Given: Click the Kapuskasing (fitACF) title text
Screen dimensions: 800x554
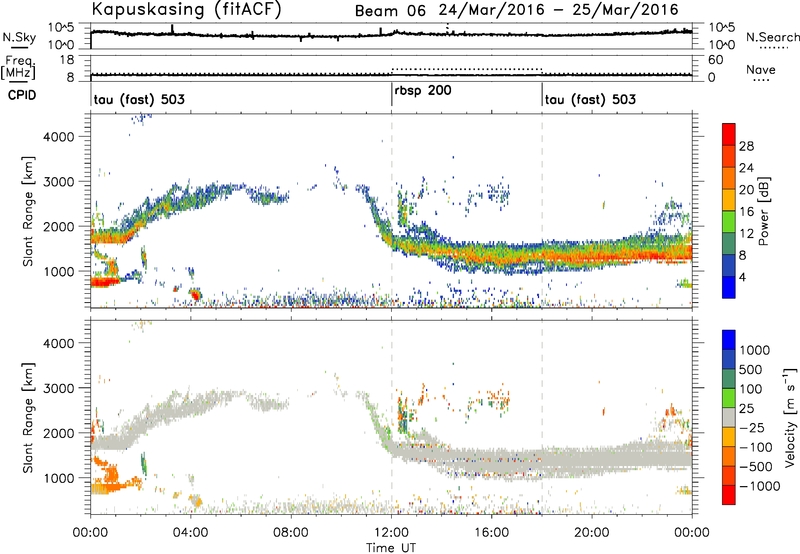Looking at the screenshot, I should pos(187,9).
